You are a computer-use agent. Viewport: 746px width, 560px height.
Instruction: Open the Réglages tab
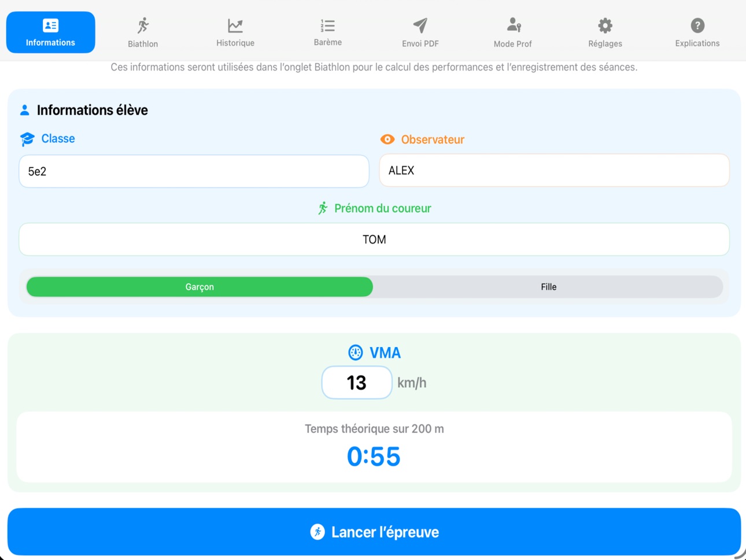[x=605, y=32]
